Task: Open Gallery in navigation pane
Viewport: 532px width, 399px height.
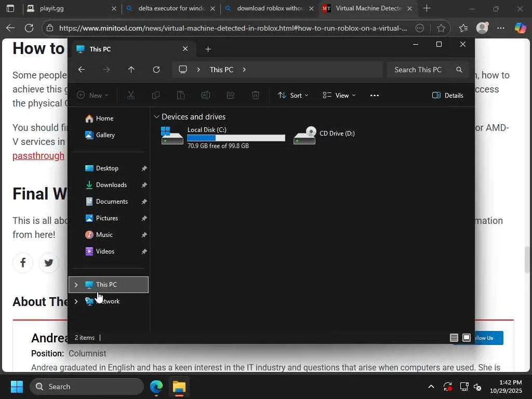Action: pyautogui.click(x=105, y=135)
